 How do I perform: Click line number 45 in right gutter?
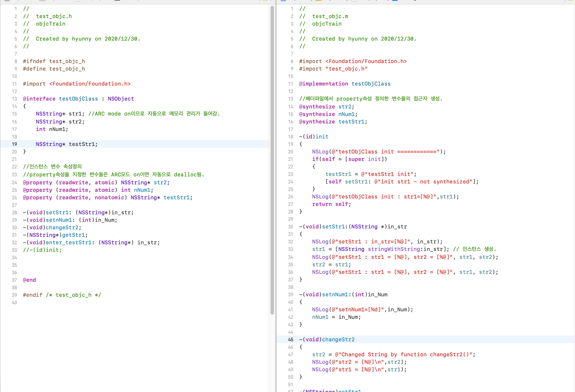coord(290,340)
